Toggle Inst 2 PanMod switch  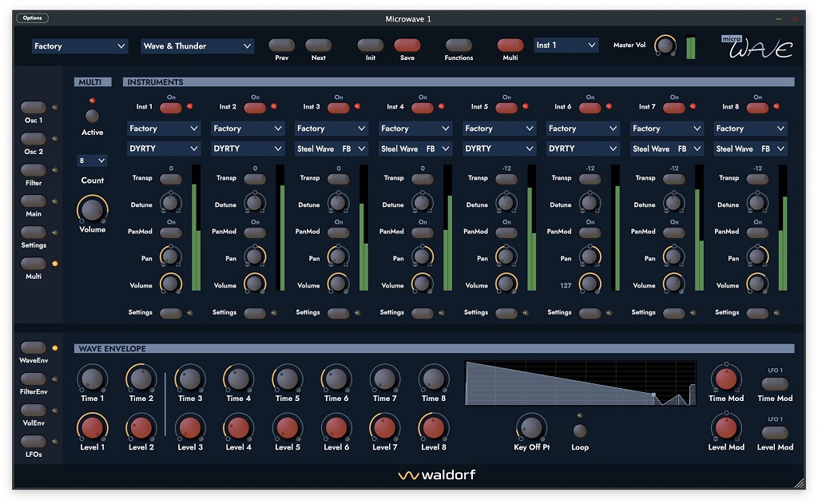coord(255,232)
